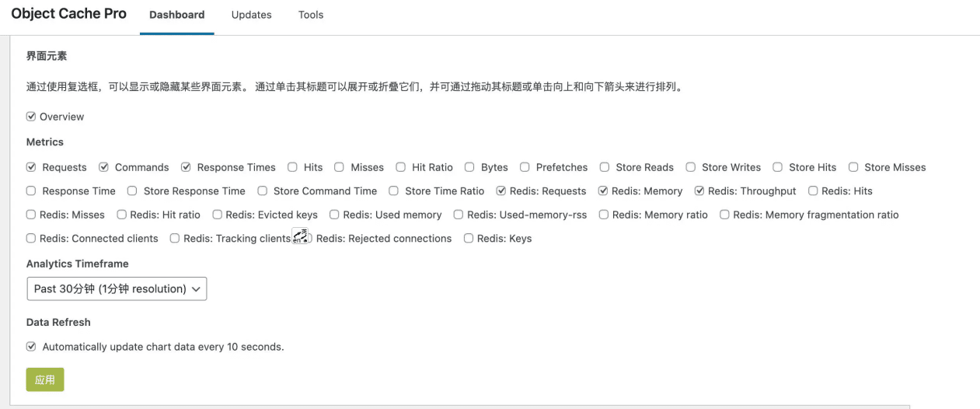Uncheck the Commands metric checkbox
This screenshot has width=980, height=409.
click(103, 167)
